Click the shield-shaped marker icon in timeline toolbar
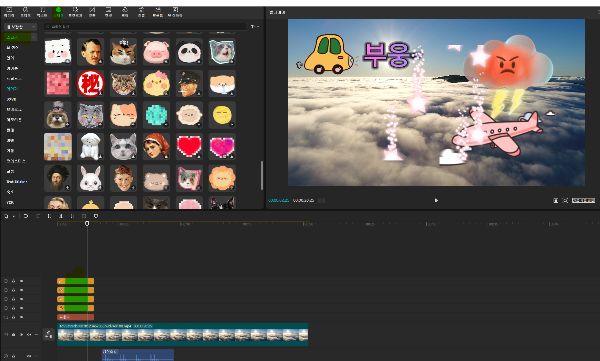Viewport: 600px width, 361px height. point(96,216)
